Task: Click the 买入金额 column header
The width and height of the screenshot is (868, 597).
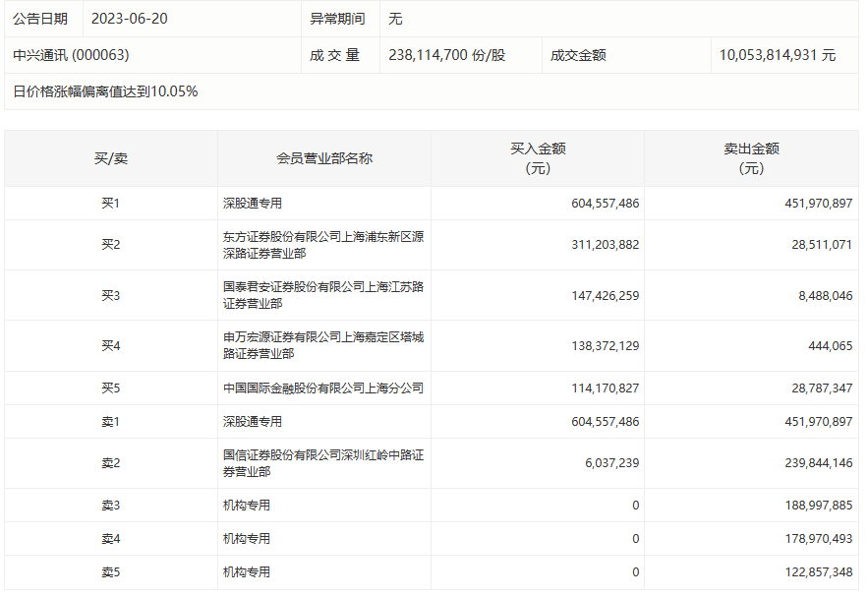Action: [538, 159]
